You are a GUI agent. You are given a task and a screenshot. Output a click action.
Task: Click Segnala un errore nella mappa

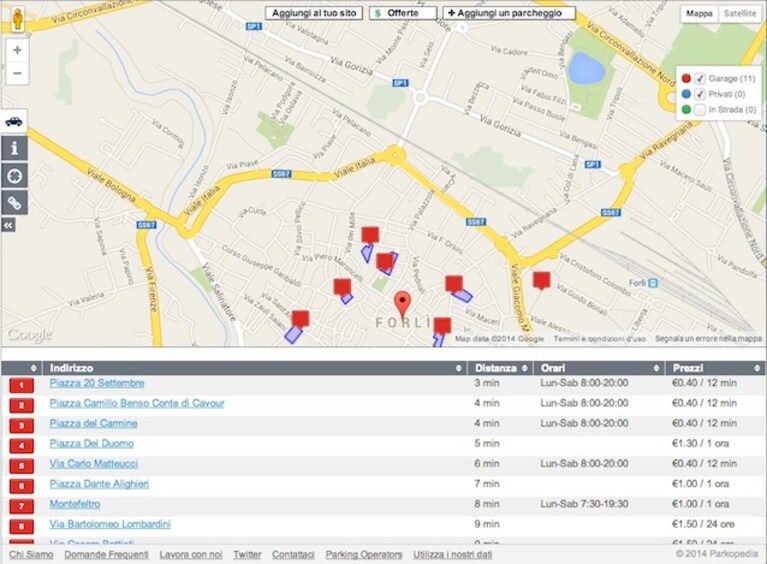(708, 338)
